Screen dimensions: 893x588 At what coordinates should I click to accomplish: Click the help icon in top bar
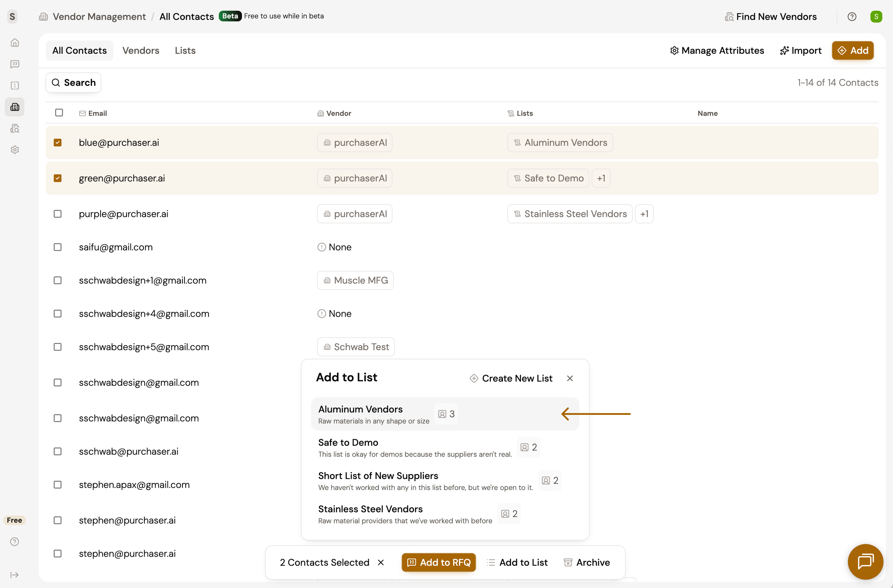(852, 17)
